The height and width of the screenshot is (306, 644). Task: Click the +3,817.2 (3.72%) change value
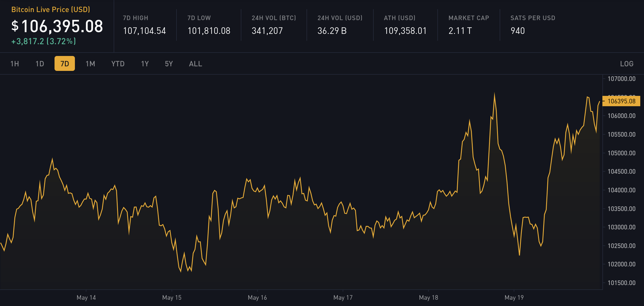click(44, 41)
